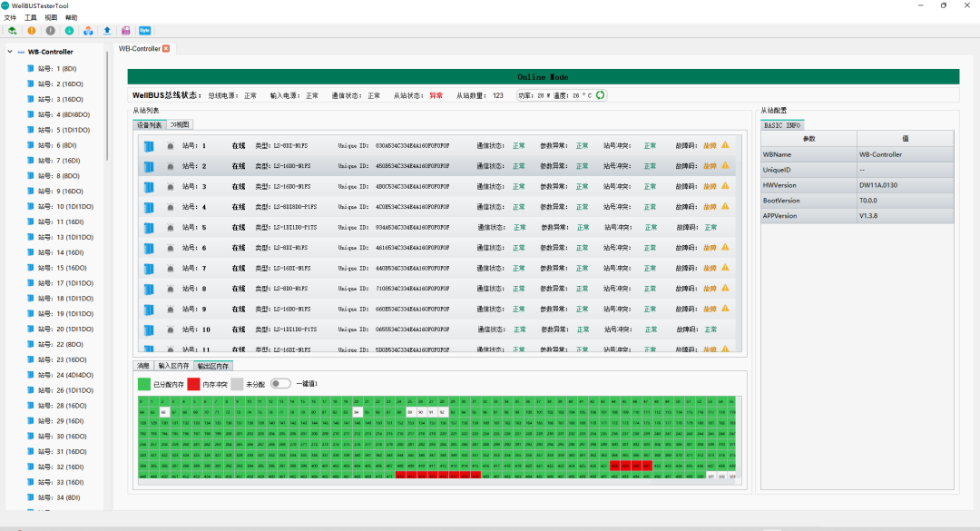Click the gray alarm light icon in station 6 row

[x=170, y=248]
